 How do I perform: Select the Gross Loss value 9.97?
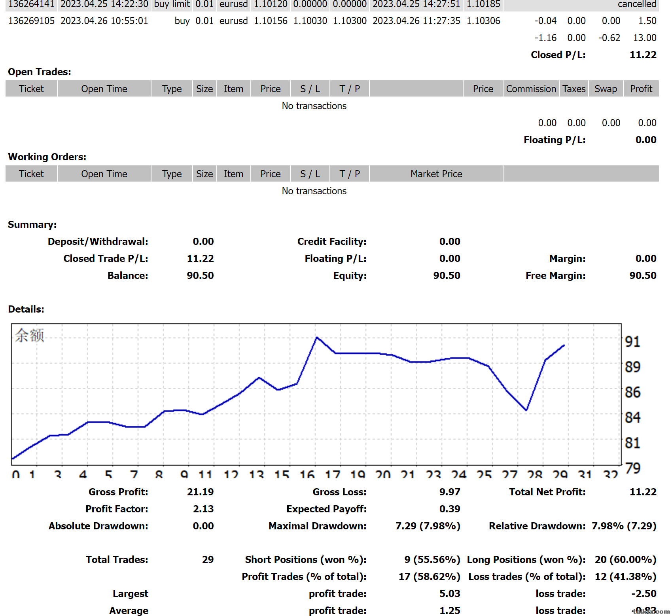coord(450,492)
